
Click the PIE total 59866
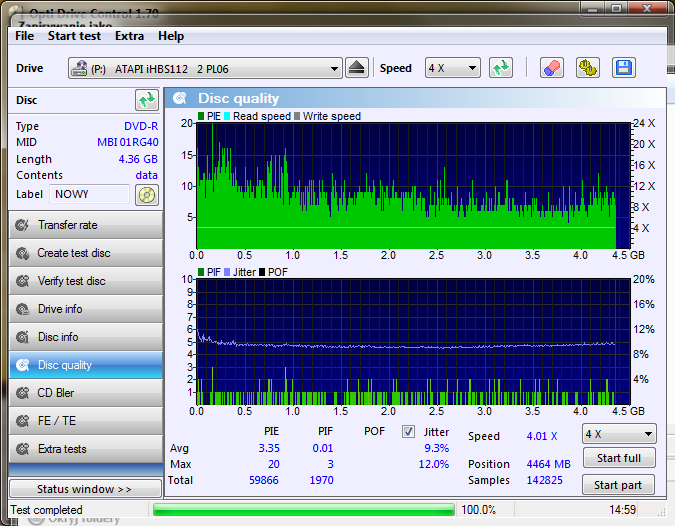(264, 480)
